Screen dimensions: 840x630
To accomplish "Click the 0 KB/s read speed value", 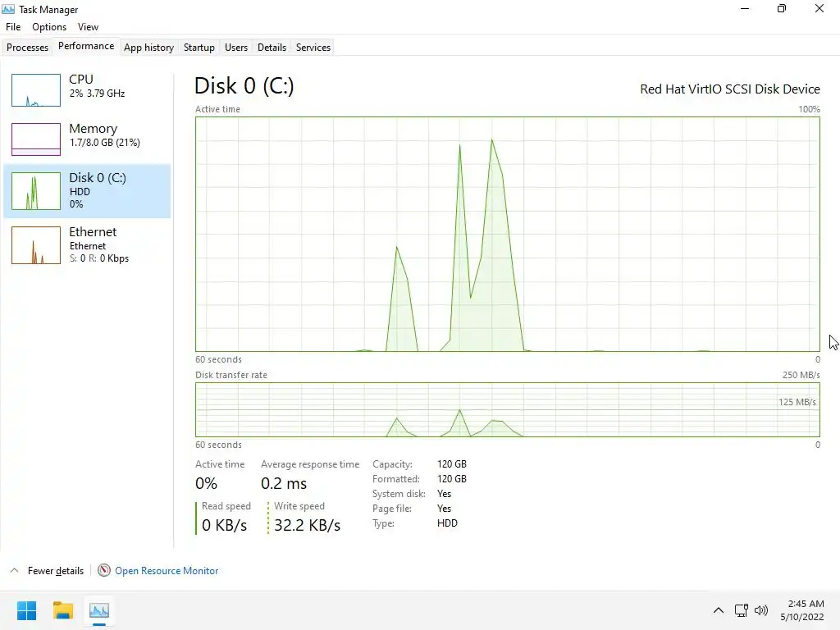I will [x=225, y=525].
